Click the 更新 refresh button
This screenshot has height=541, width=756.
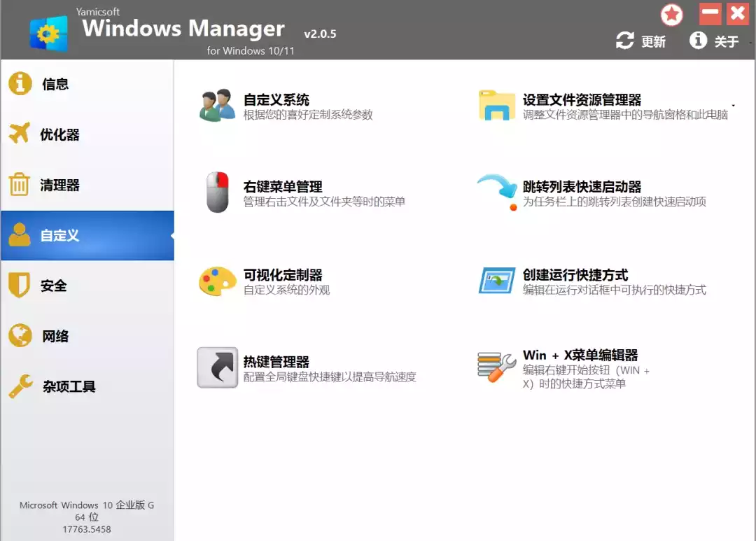tap(640, 41)
